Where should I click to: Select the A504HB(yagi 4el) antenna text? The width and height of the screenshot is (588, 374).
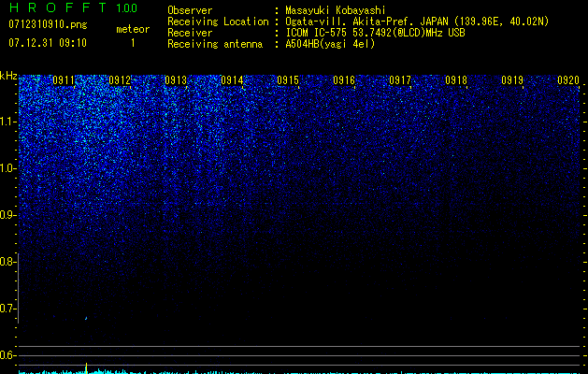click(330, 44)
